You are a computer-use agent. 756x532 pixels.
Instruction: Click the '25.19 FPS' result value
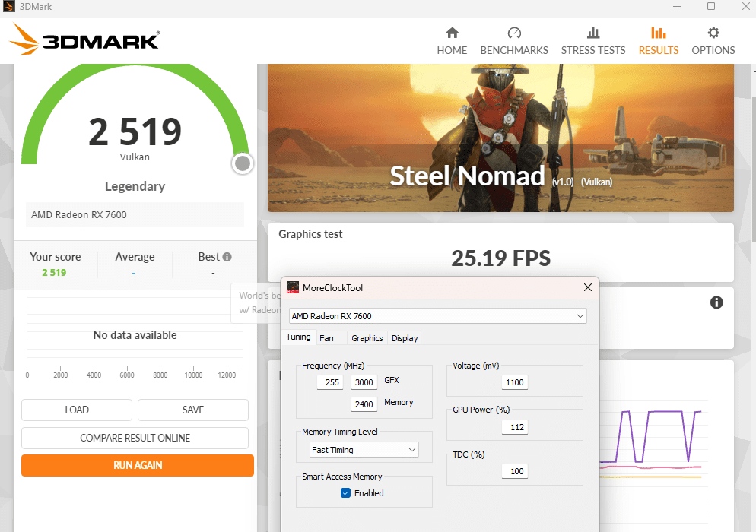(x=501, y=258)
